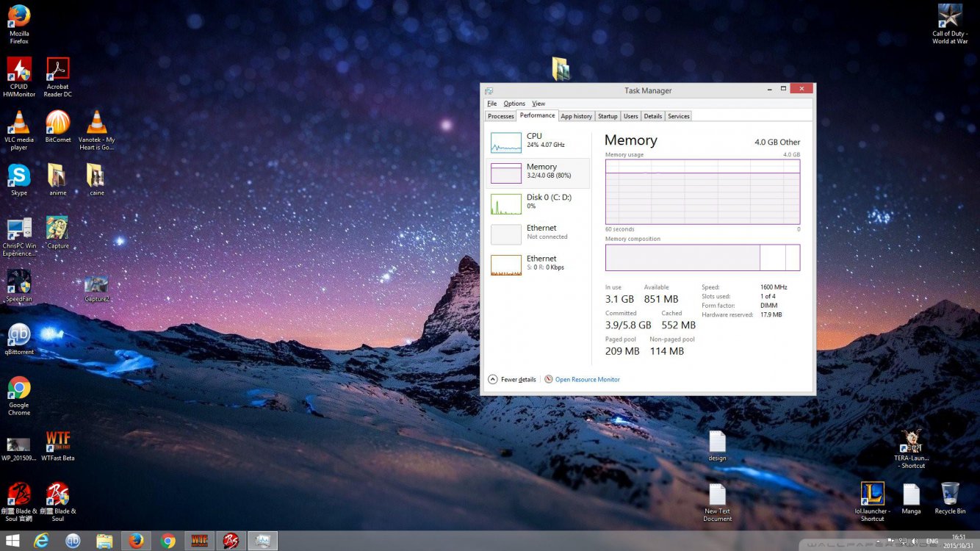The width and height of the screenshot is (980, 551).
Task: Select the CPU performance graph entry
Action: [538, 143]
